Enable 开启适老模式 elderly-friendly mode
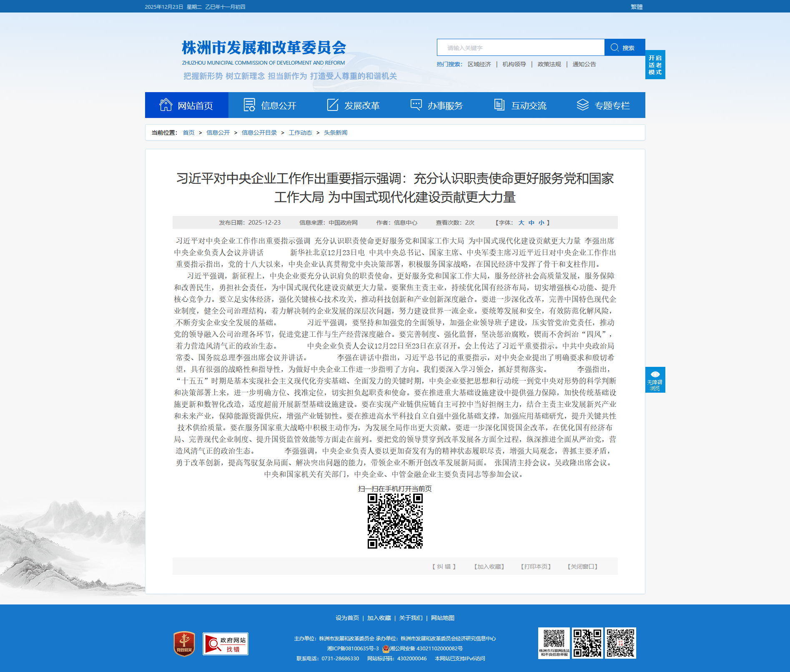The height and width of the screenshot is (672, 790). tap(655, 65)
